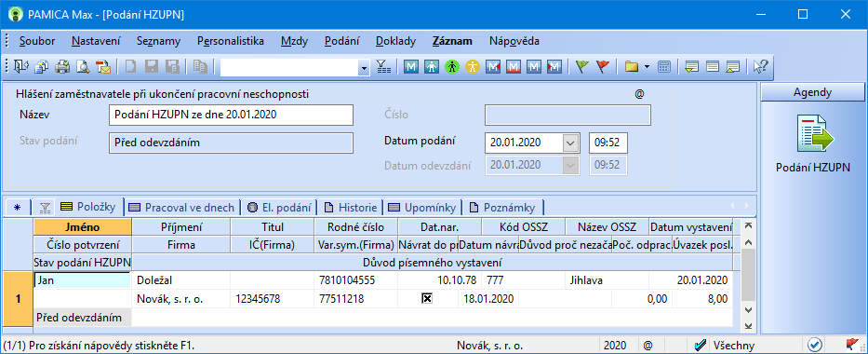
Task: Click the 18.01.2020 return date cell
Action: pos(488,299)
